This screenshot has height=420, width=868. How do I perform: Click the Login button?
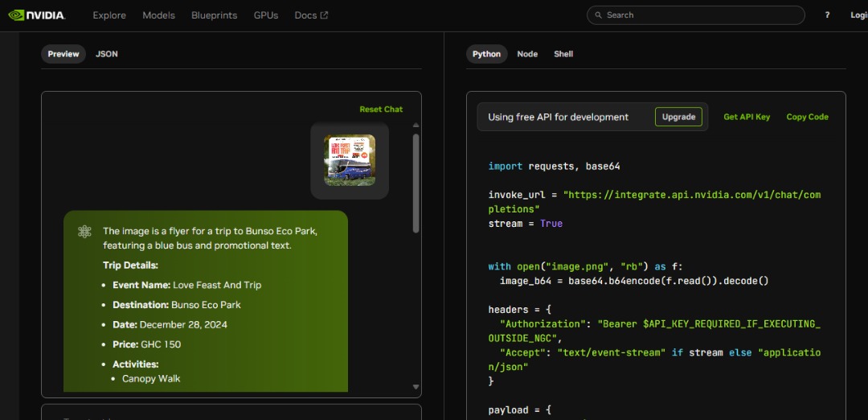pyautogui.click(x=858, y=15)
